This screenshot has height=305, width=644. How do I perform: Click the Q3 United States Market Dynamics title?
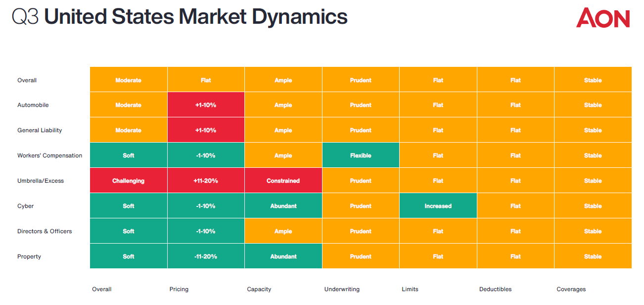[180, 17]
